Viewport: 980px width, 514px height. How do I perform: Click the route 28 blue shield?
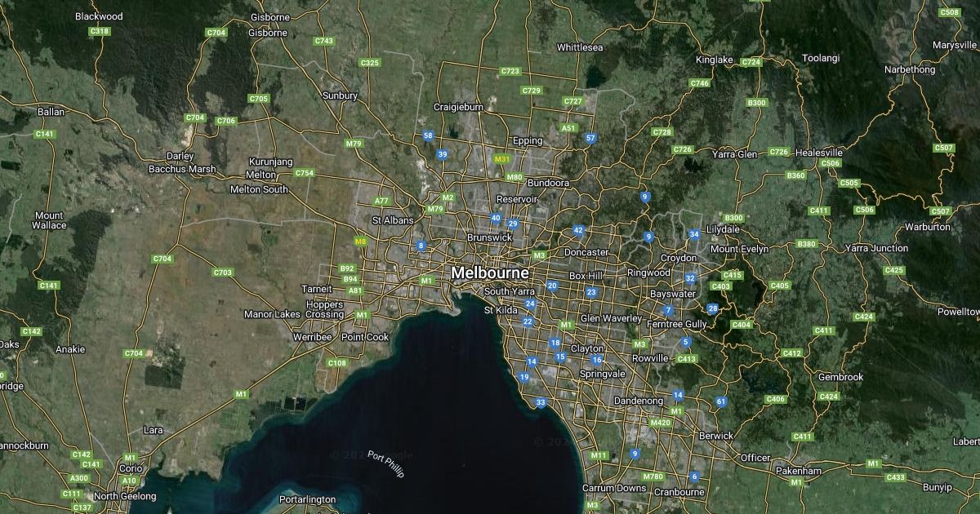click(x=713, y=308)
